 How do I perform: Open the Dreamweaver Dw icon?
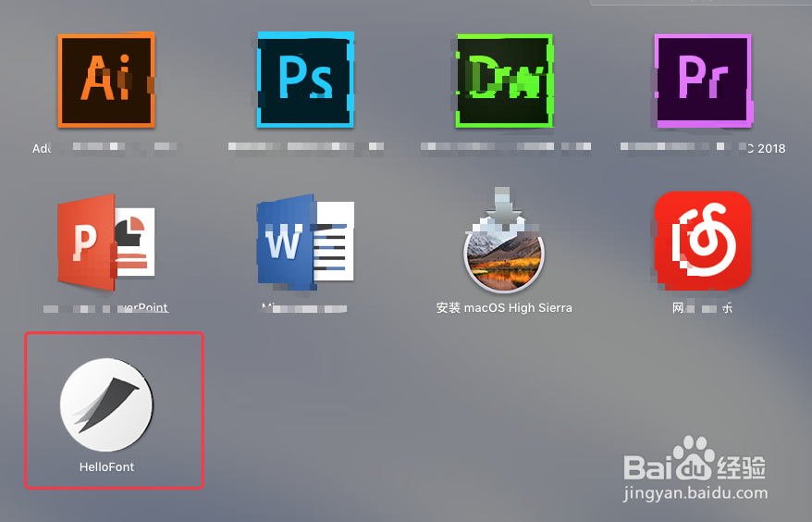click(x=504, y=81)
